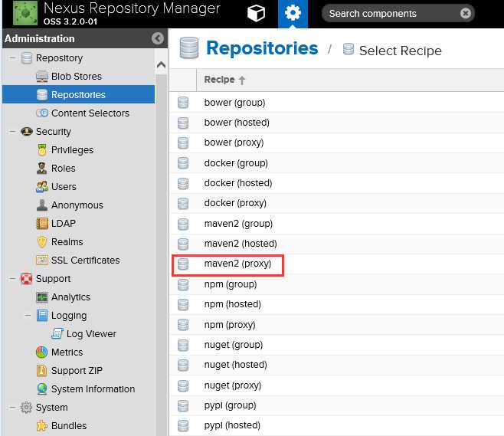This screenshot has width=504, height=436.
Task: Click the Metrics pie chart icon
Action: click(x=42, y=352)
